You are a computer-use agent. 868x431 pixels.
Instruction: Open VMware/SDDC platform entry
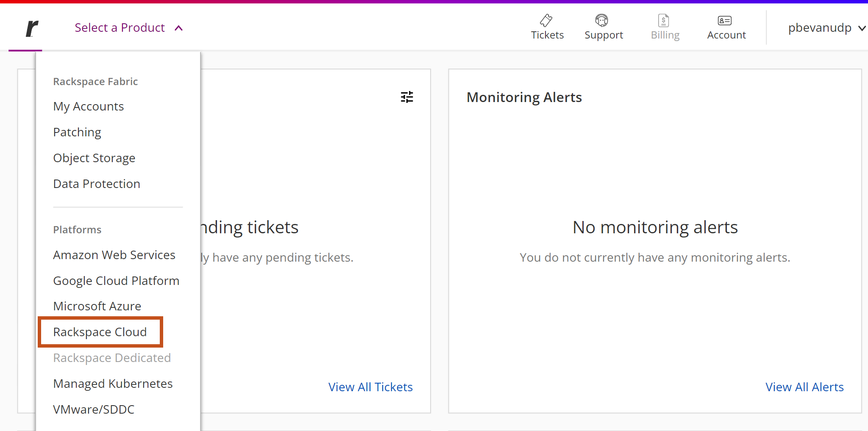point(94,409)
